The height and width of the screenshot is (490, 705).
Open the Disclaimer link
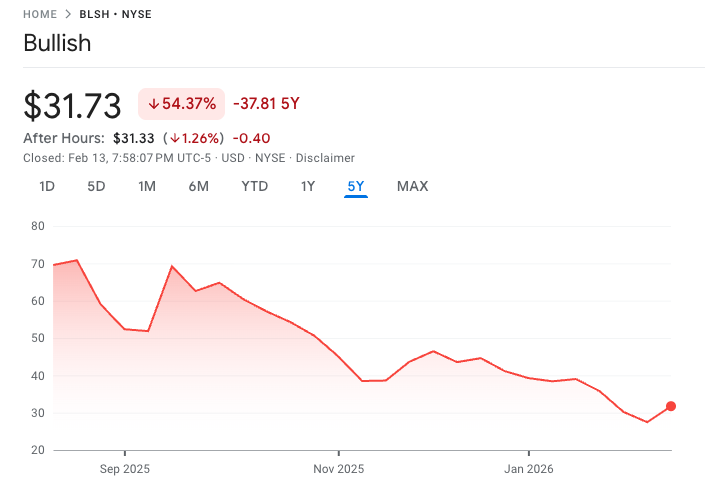pos(325,158)
